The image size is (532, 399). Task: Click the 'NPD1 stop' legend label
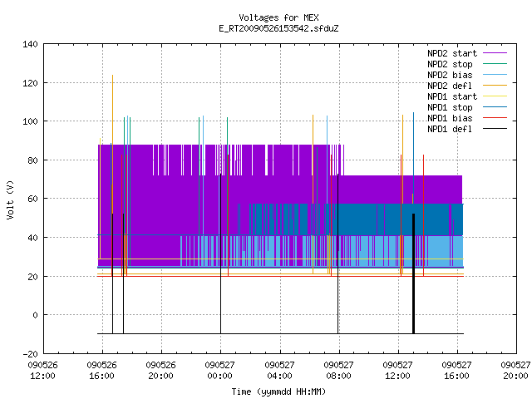(450, 107)
